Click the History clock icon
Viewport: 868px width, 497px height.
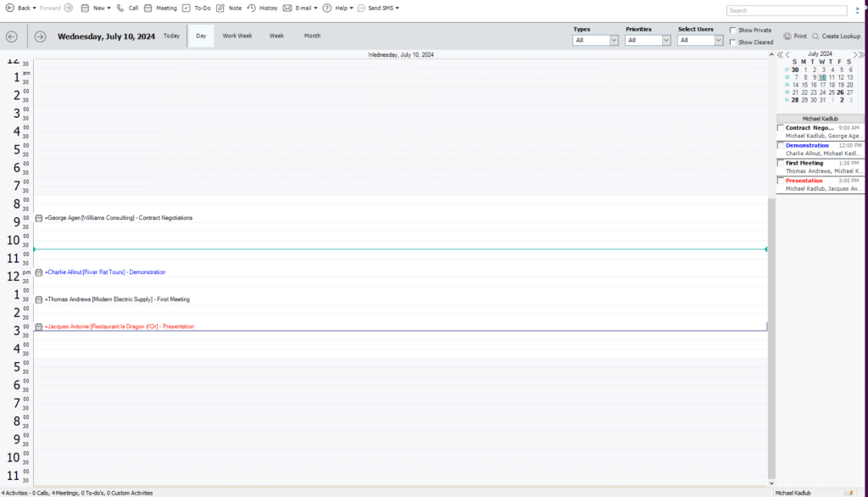[251, 8]
